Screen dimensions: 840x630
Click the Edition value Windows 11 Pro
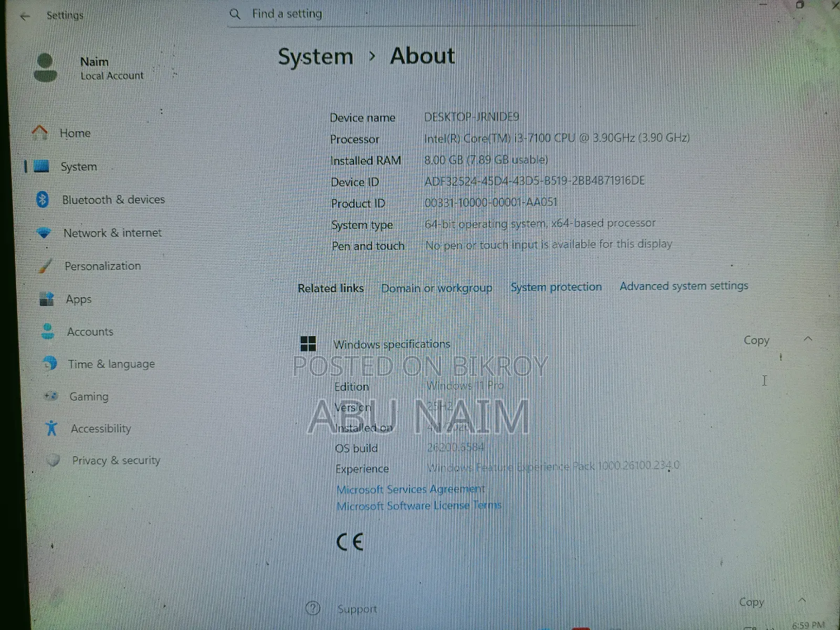(x=465, y=385)
